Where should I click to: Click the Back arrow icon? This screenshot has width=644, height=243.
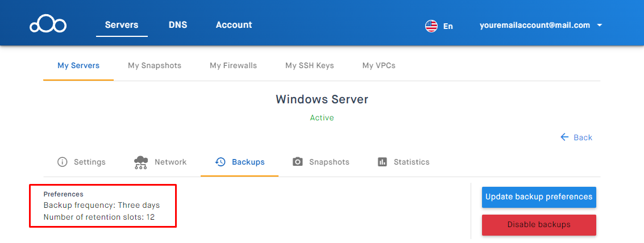click(x=564, y=137)
